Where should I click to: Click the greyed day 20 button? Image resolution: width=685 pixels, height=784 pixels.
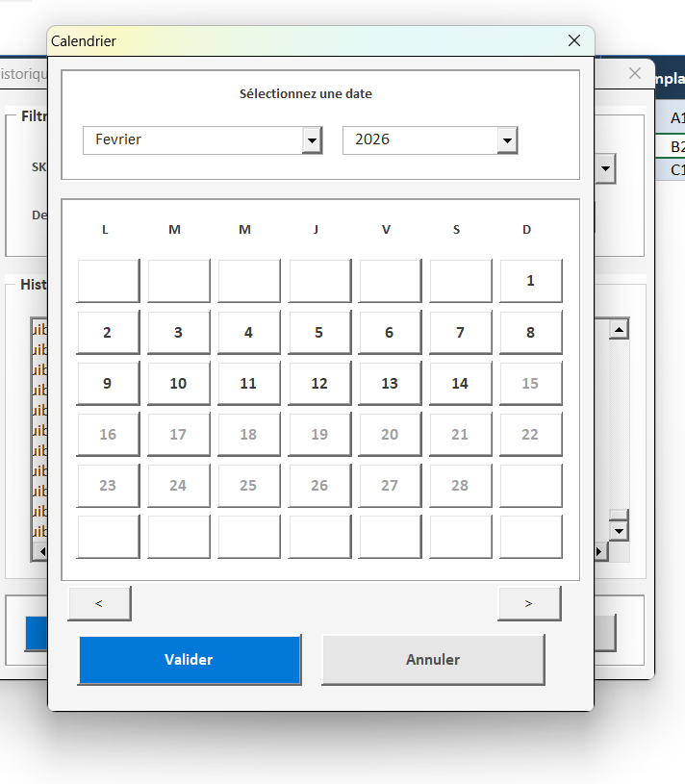pyautogui.click(x=390, y=434)
